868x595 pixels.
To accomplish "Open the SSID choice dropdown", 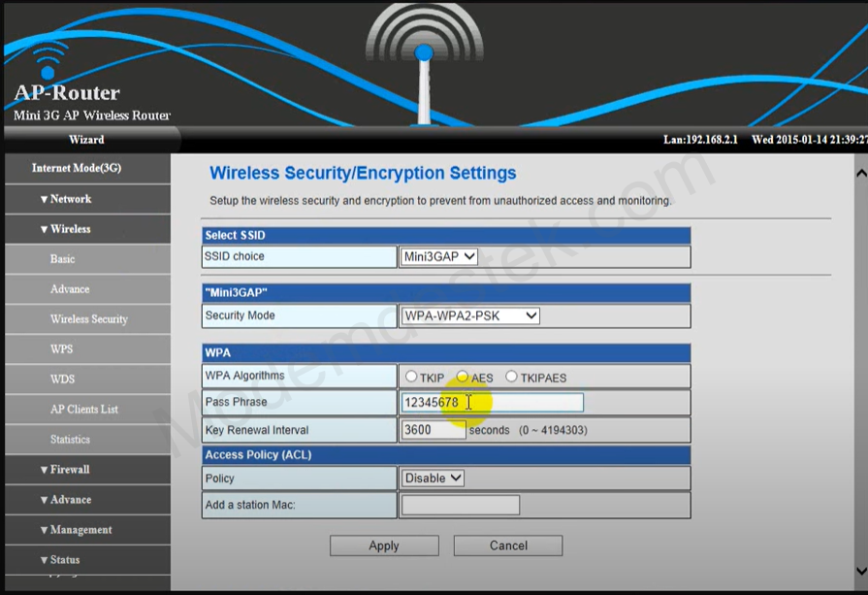I will (439, 256).
